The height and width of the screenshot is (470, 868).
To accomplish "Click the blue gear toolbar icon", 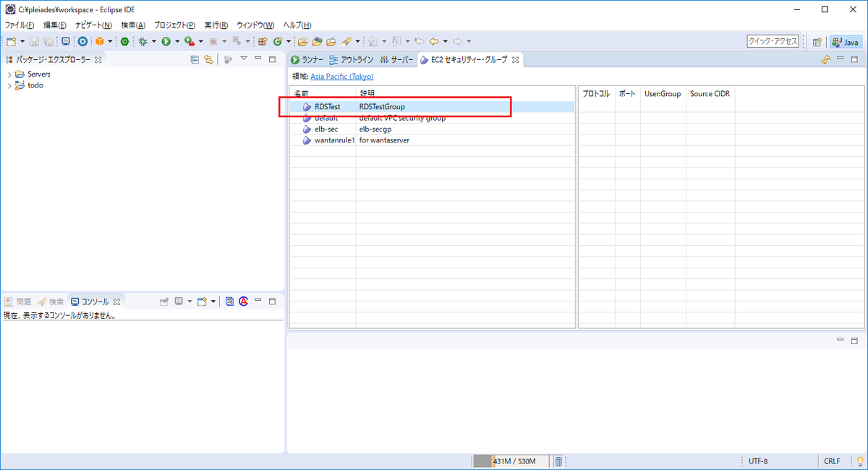I will coord(82,42).
